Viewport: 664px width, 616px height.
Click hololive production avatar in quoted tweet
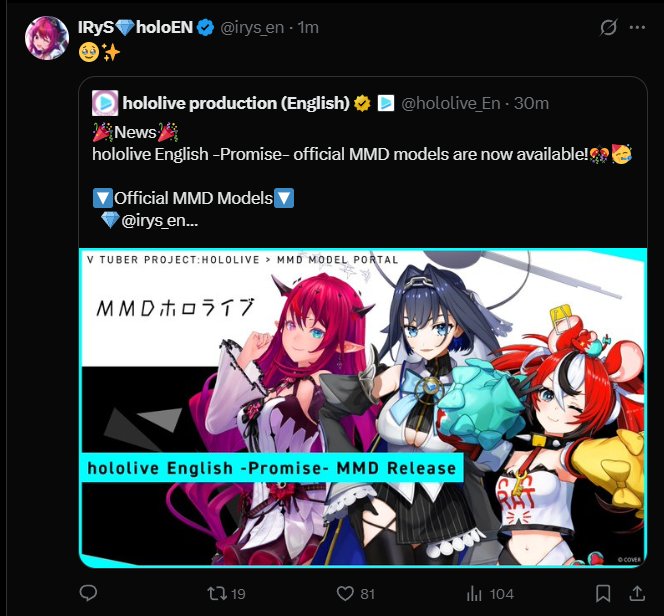click(105, 103)
